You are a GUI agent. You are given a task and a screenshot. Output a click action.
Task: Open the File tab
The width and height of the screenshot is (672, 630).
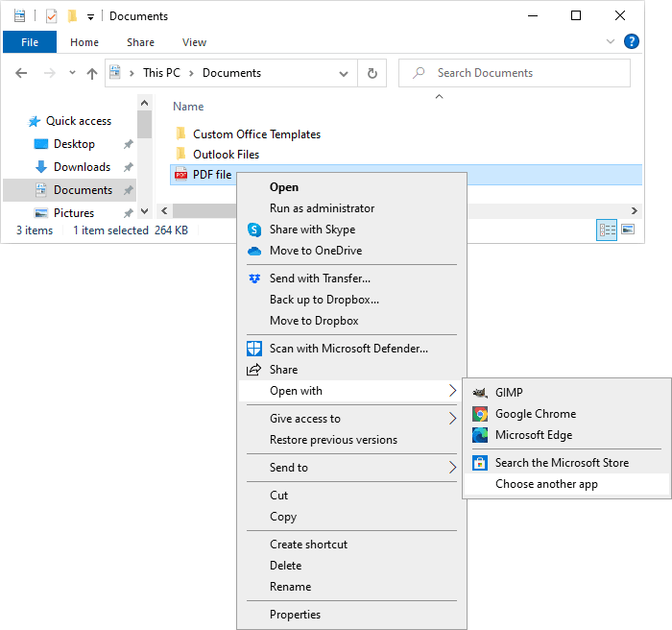[30, 42]
